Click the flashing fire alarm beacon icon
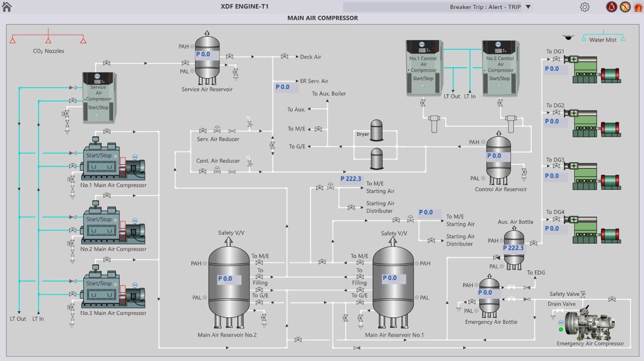This screenshot has width=644, height=361. tap(638, 7)
